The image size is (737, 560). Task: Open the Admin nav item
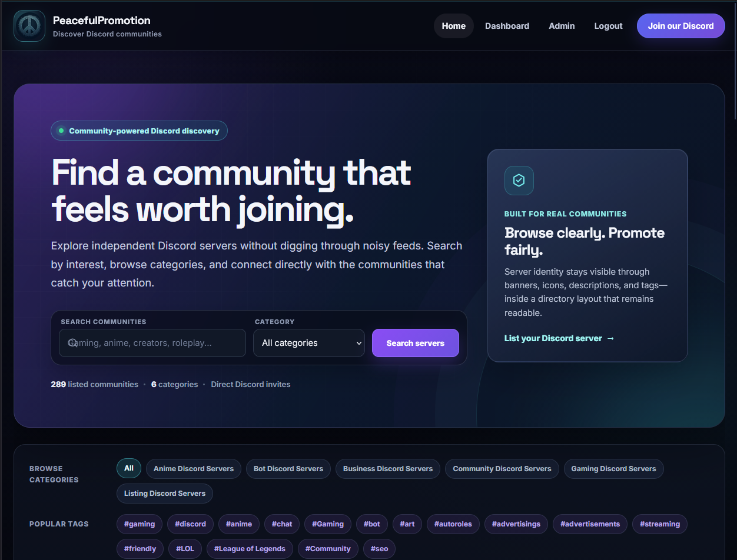[562, 26]
